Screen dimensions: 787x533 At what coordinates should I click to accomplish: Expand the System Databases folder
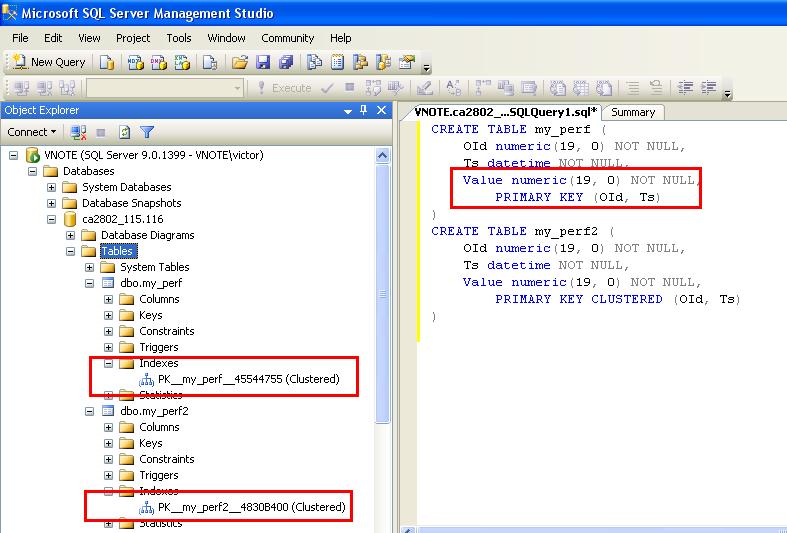coord(51,187)
